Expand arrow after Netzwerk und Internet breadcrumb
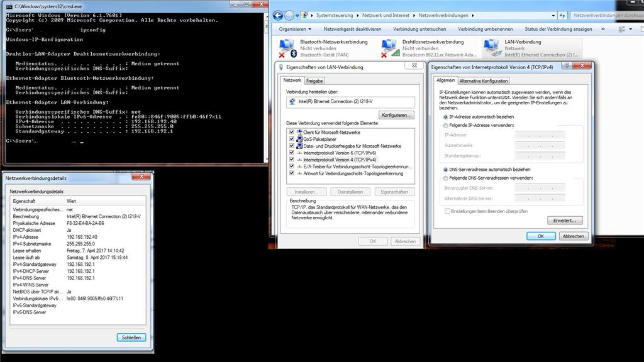Screen dimensions: 644x362 (414, 16)
